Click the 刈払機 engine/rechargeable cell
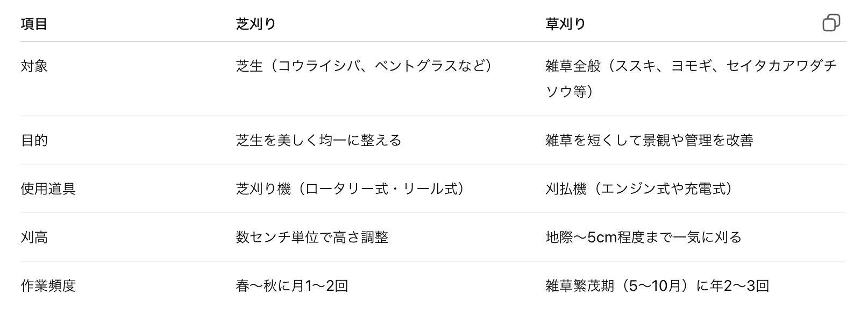Screen dimensions: 868x335 pos(639,189)
